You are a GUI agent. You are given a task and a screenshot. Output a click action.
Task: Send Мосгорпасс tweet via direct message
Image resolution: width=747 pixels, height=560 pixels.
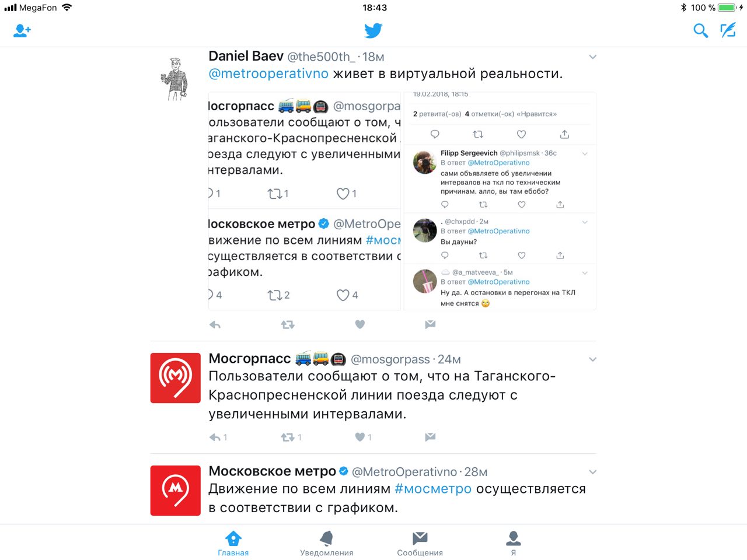point(430,437)
